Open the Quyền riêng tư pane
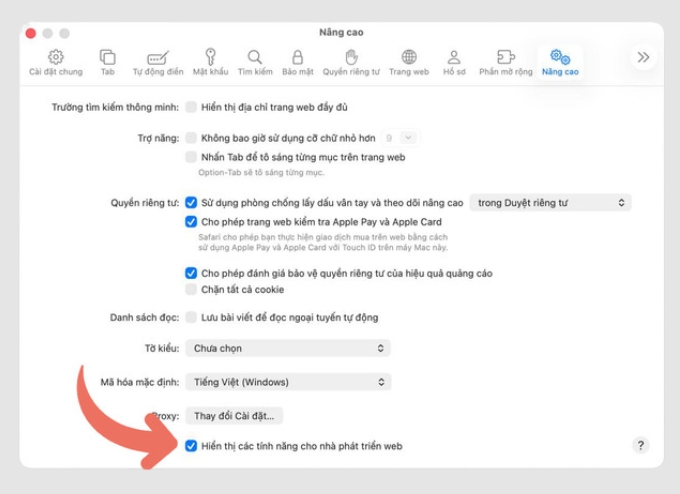This screenshot has width=680, height=494. pos(351,63)
